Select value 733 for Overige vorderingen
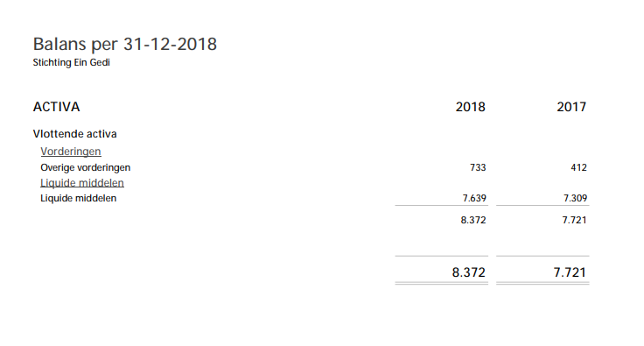This screenshot has width=644, height=346. pos(478,167)
